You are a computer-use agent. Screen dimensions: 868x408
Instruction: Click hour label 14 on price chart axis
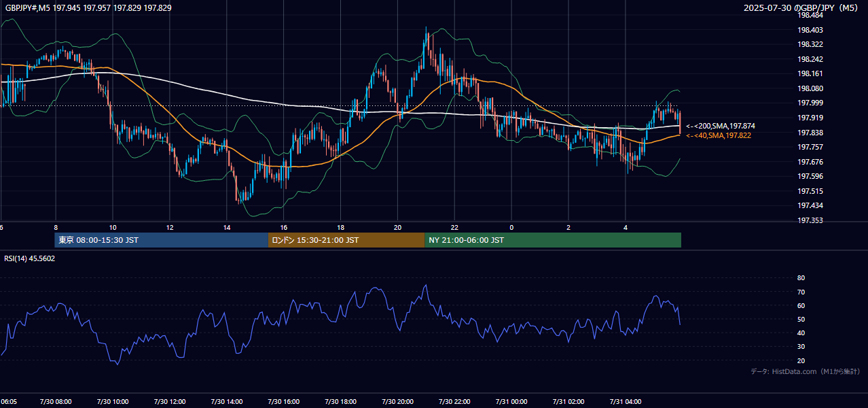[x=227, y=227]
